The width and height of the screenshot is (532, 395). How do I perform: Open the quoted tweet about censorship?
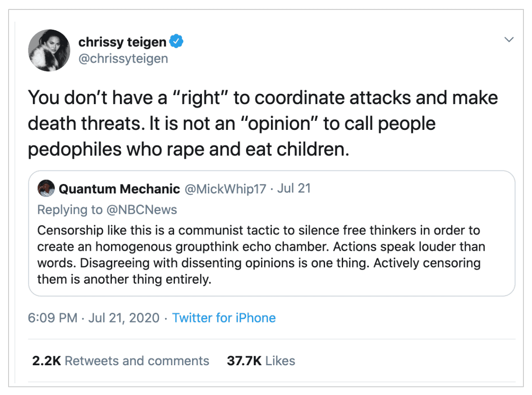click(x=272, y=234)
